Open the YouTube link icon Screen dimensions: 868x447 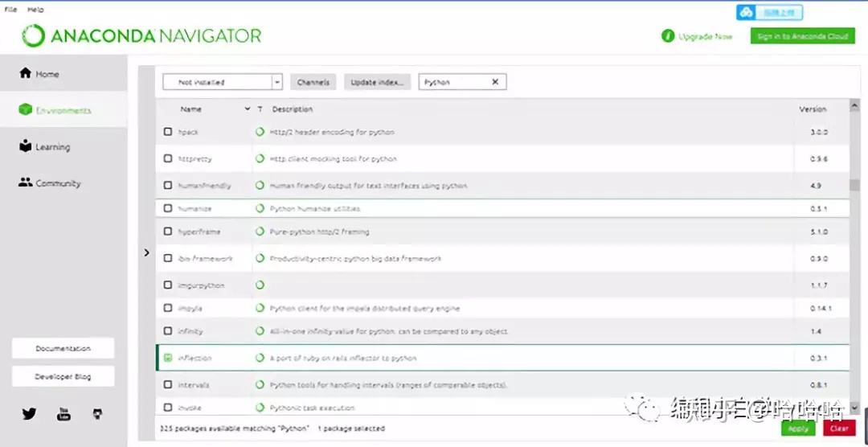pos(63,414)
